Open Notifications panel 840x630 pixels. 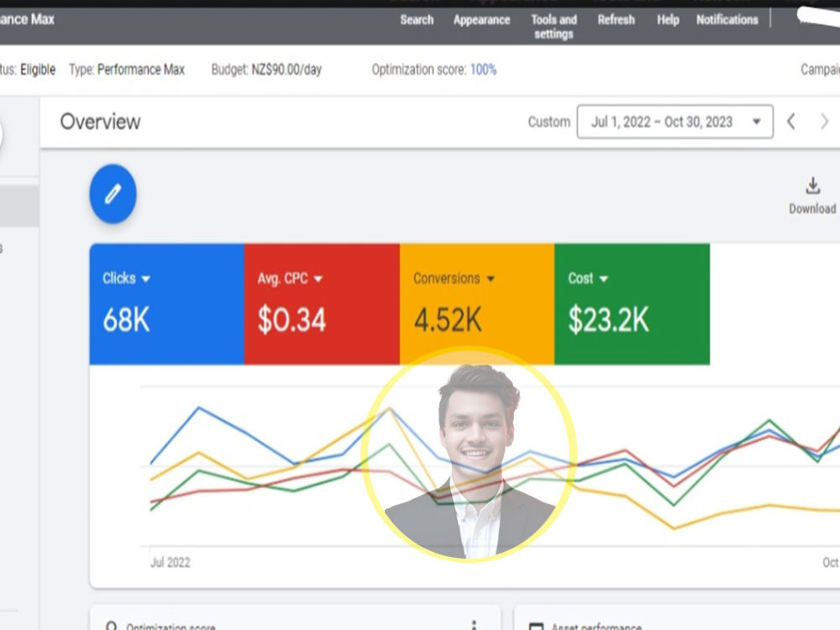(727, 20)
